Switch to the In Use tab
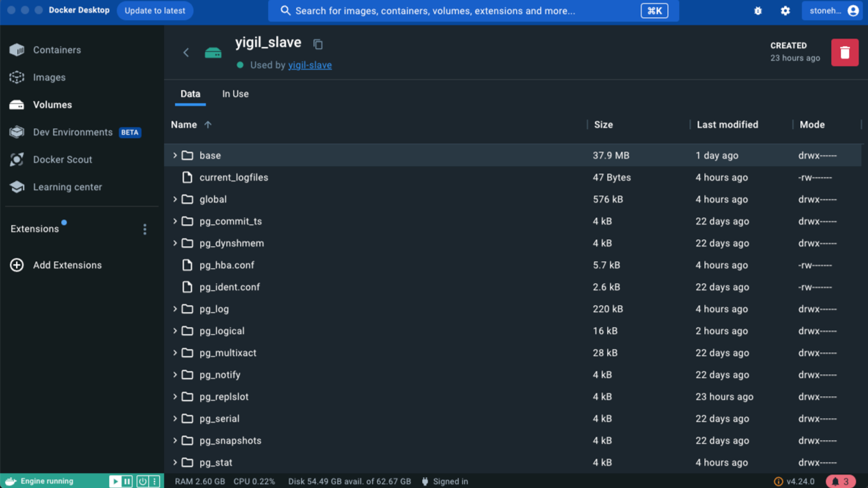868x488 pixels. point(235,94)
